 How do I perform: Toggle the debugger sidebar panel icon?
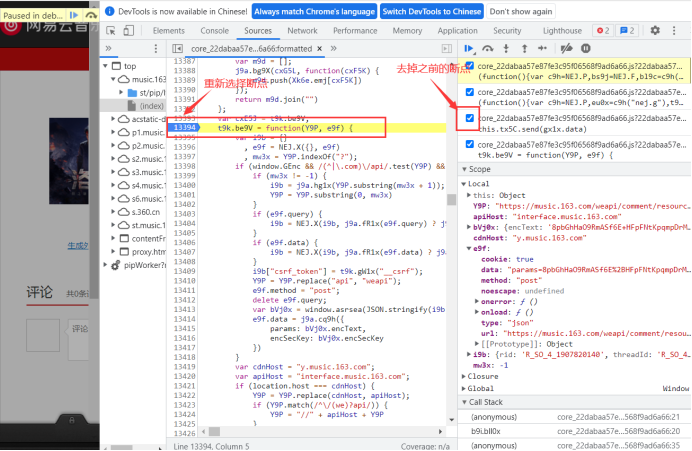point(447,49)
